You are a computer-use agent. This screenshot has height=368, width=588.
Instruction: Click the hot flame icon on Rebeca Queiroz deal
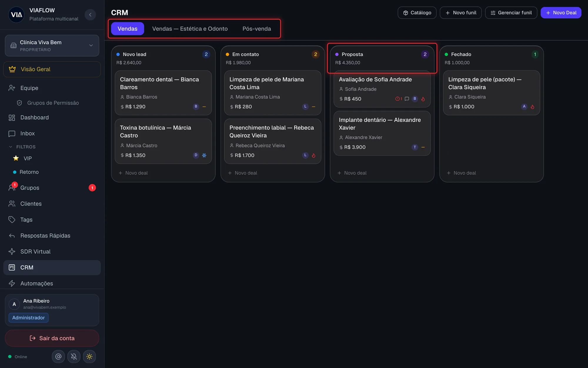coord(314,155)
